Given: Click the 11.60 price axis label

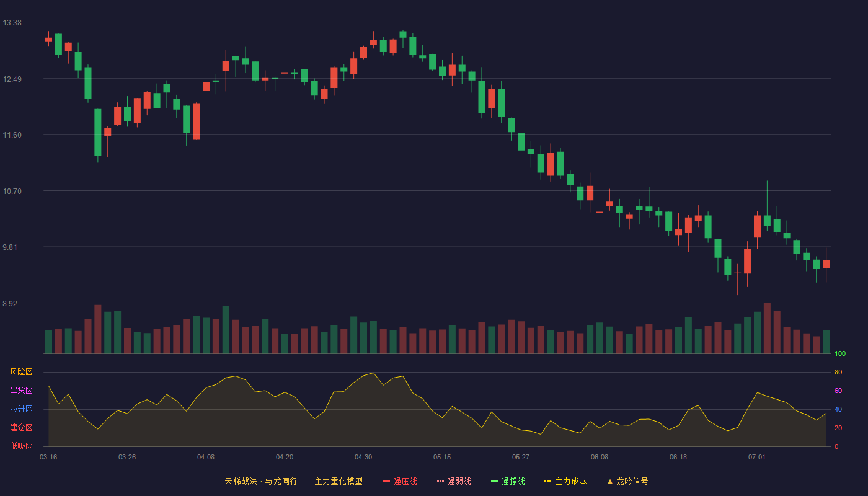Looking at the screenshot, I should click(x=12, y=135).
